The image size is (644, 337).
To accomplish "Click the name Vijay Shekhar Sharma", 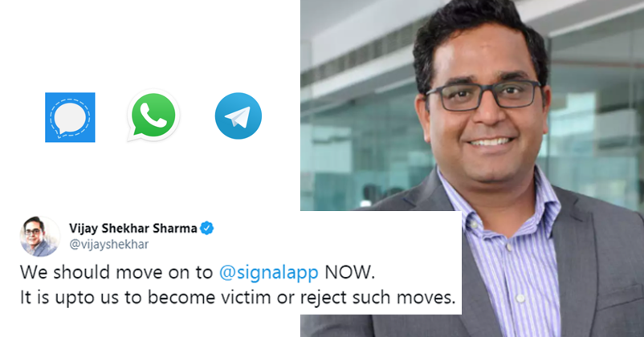I will point(133,228).
